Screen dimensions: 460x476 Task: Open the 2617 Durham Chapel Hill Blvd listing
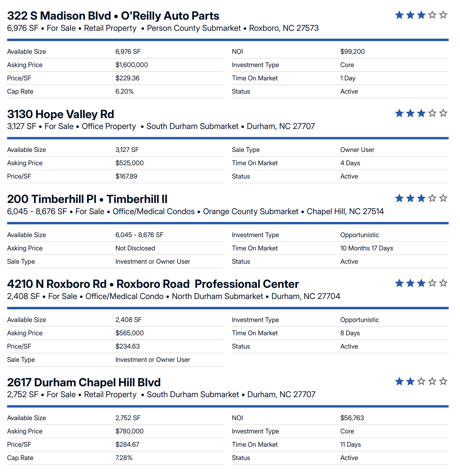click(x=84, y=382)
